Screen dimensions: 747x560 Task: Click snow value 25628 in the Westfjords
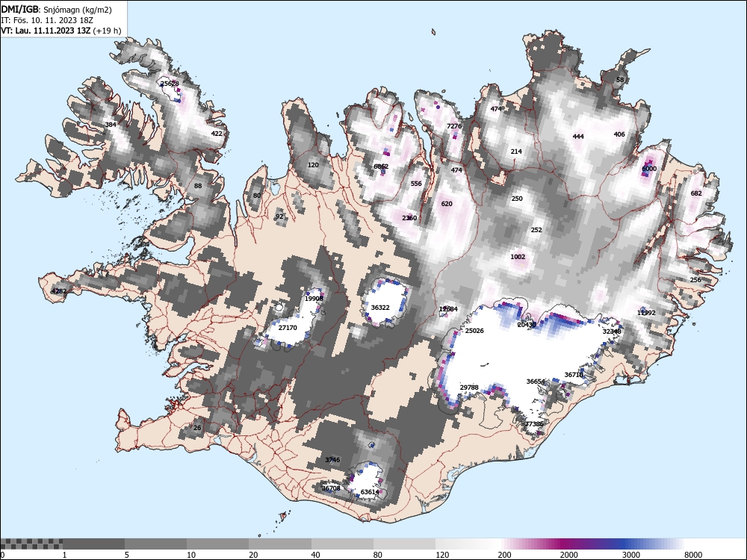click(x=170, y=84)
